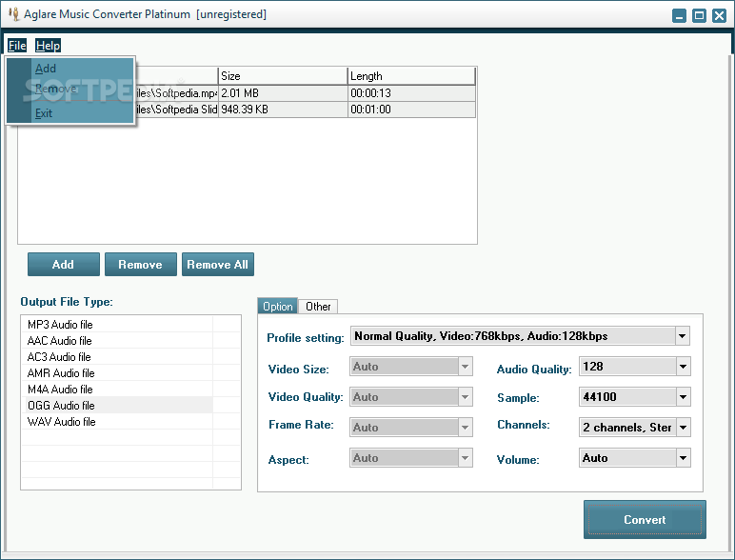Image resolution: width=735 pixels, height=560 pixels.
Task: Click the Remove button below file list
Action: (x=140, y=265)
